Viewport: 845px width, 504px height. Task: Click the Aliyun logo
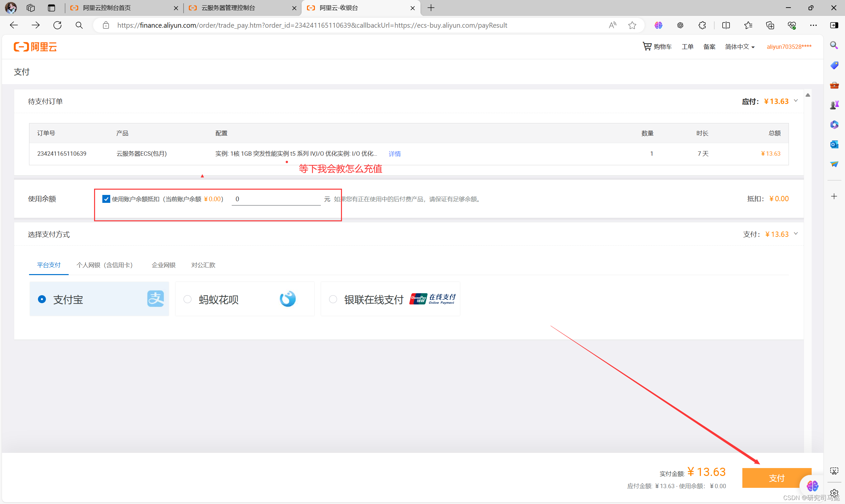(35, 47)
